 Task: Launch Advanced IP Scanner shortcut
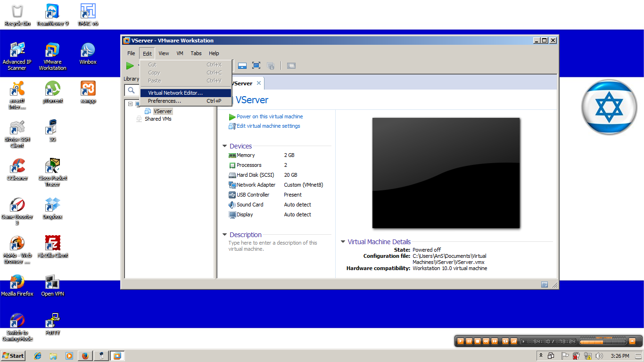(17, 56)
